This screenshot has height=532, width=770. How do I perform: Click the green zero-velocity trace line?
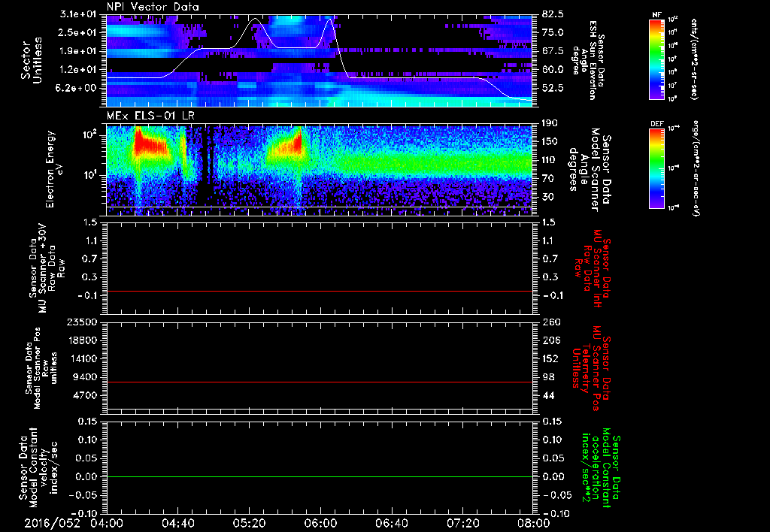pyautogui.click(x=320, y=476)
